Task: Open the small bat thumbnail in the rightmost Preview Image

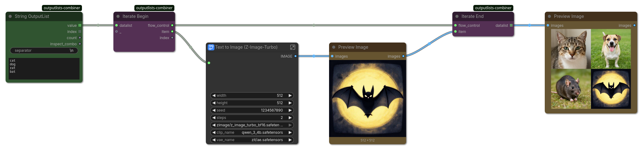Action: pos(611,89)
